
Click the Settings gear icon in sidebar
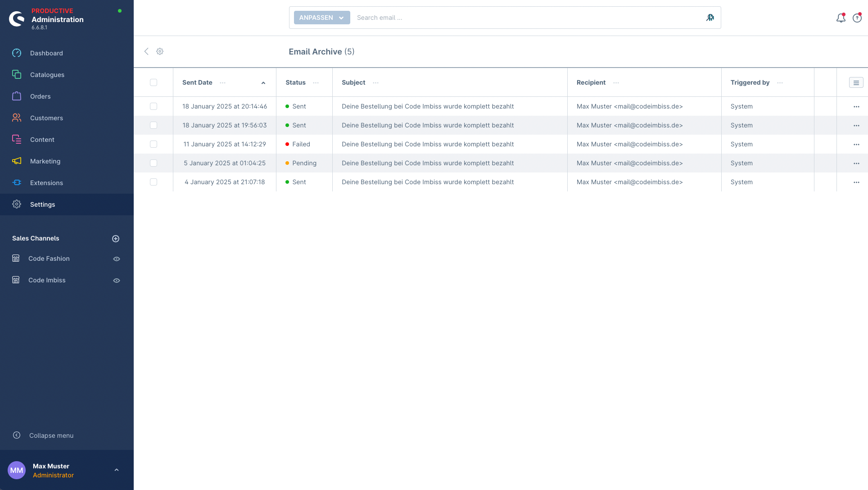point(17,204)
